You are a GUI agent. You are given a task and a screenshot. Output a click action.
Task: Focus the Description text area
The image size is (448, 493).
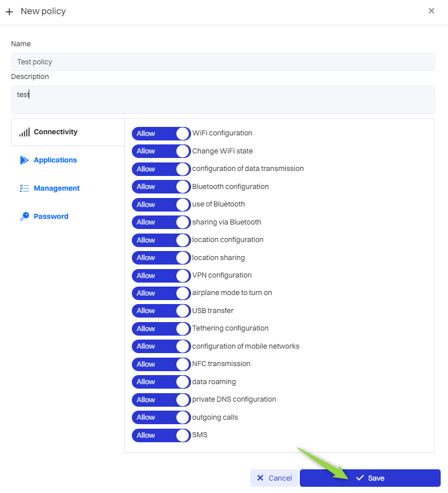pos(223,100)
